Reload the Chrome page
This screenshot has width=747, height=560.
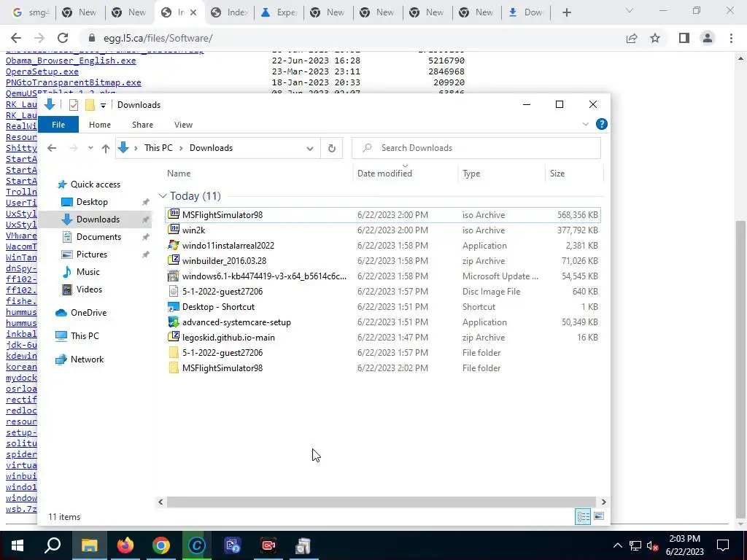point(63,38)
